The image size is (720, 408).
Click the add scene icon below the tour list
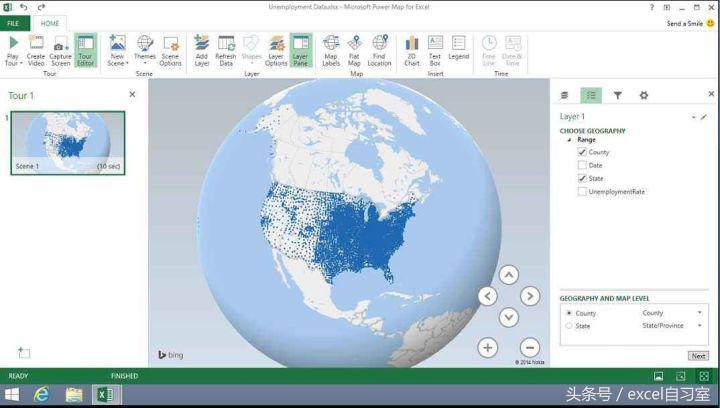[x=23, y=352]
